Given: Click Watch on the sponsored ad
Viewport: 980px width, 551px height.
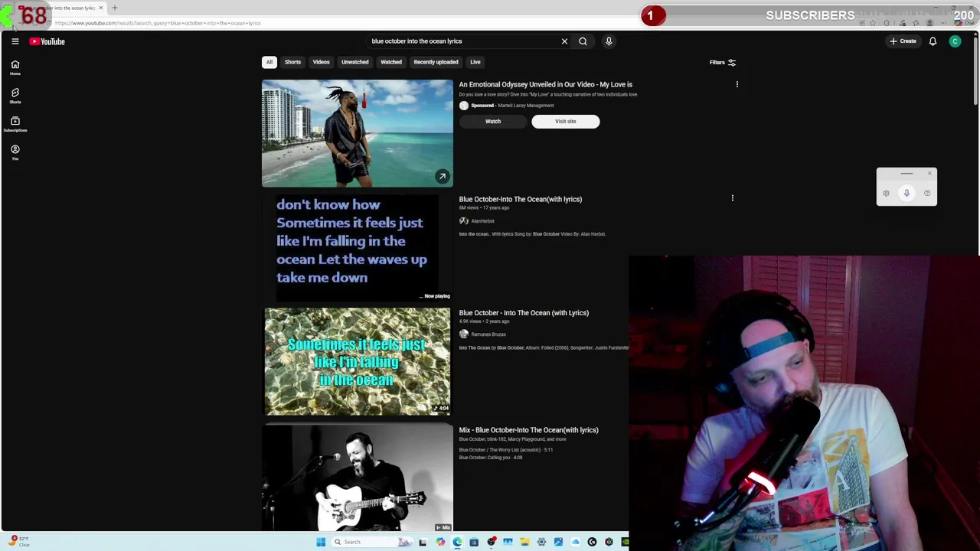Looking at the screenshot, I should (493, 121).
